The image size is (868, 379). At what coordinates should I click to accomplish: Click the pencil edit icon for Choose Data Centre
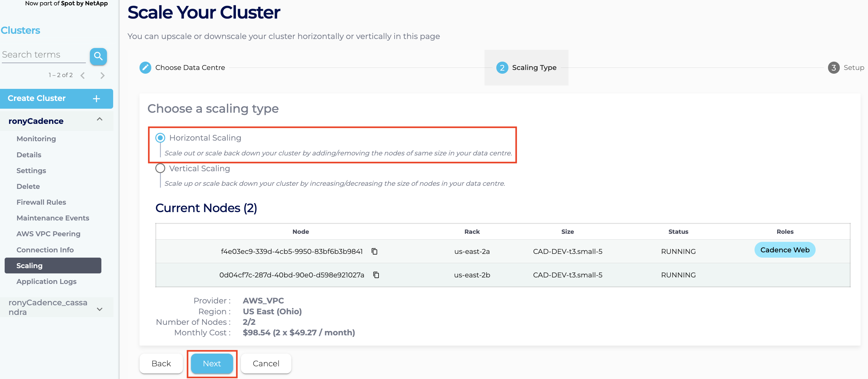click(145, 68)
